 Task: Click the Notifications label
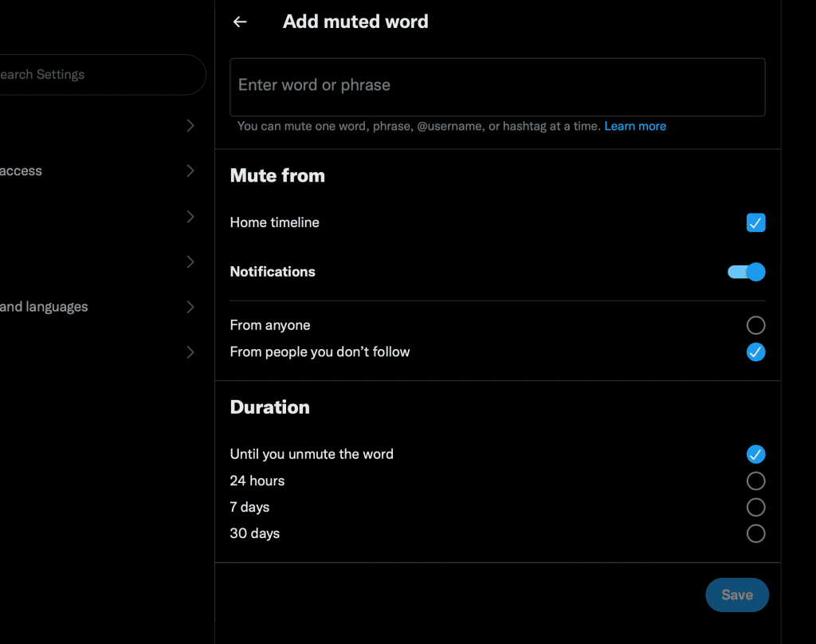tap(273, 272)
